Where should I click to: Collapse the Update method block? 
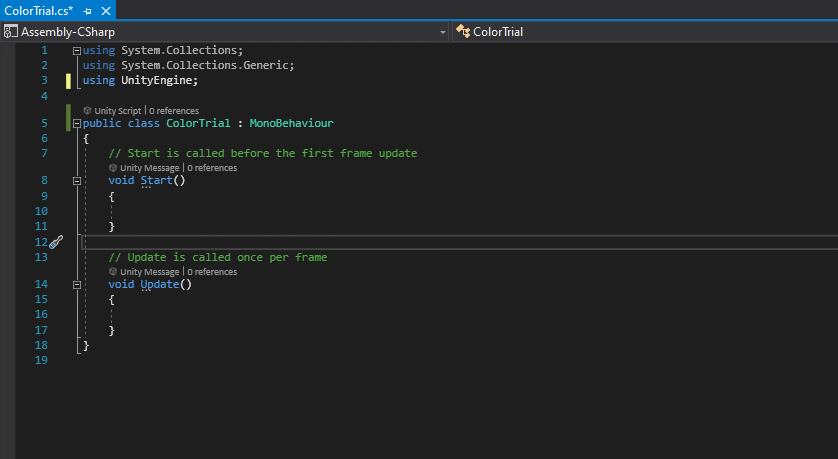pyautogui.click(x=78, y=285)
